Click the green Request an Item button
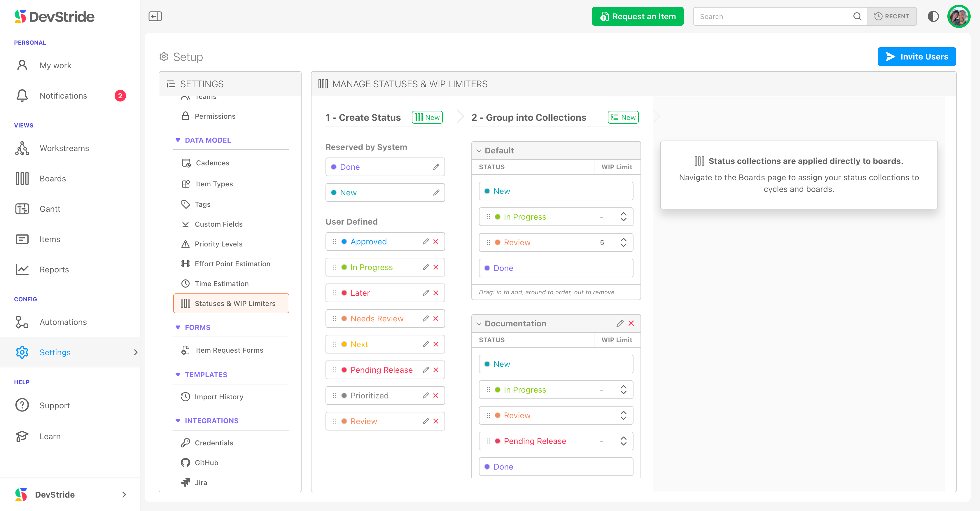 pos(637,16)
